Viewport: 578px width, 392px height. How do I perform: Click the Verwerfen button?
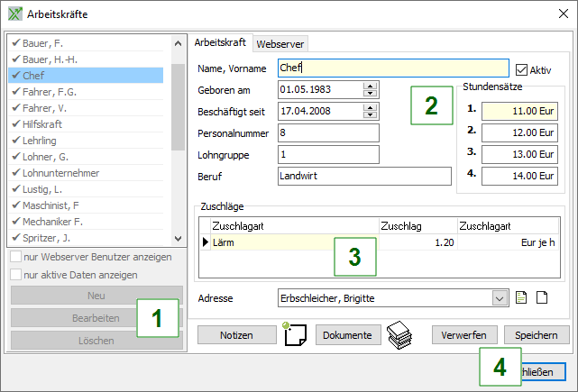pos(464,335)
